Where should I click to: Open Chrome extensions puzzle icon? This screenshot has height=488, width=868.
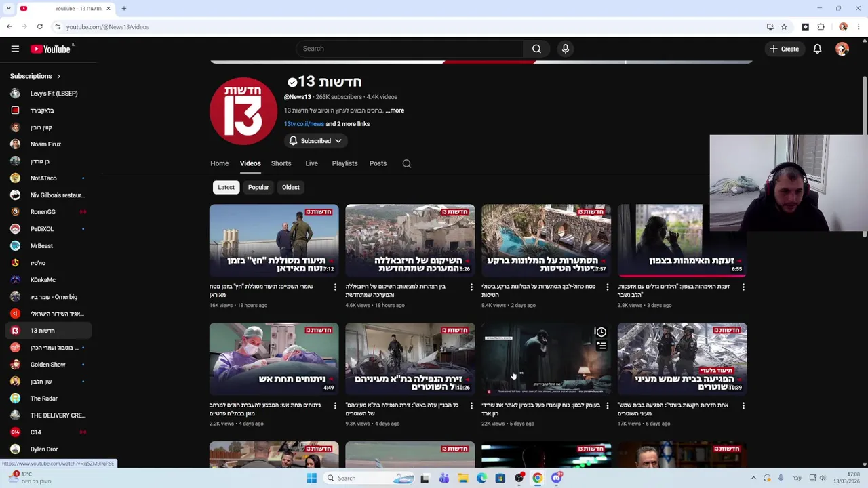821,27
